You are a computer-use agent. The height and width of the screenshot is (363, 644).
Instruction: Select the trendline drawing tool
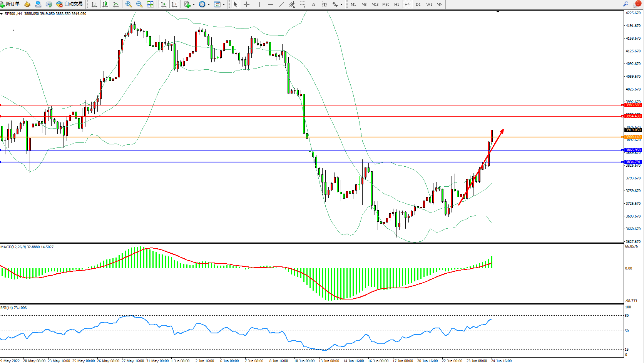(x=281, y=4)
